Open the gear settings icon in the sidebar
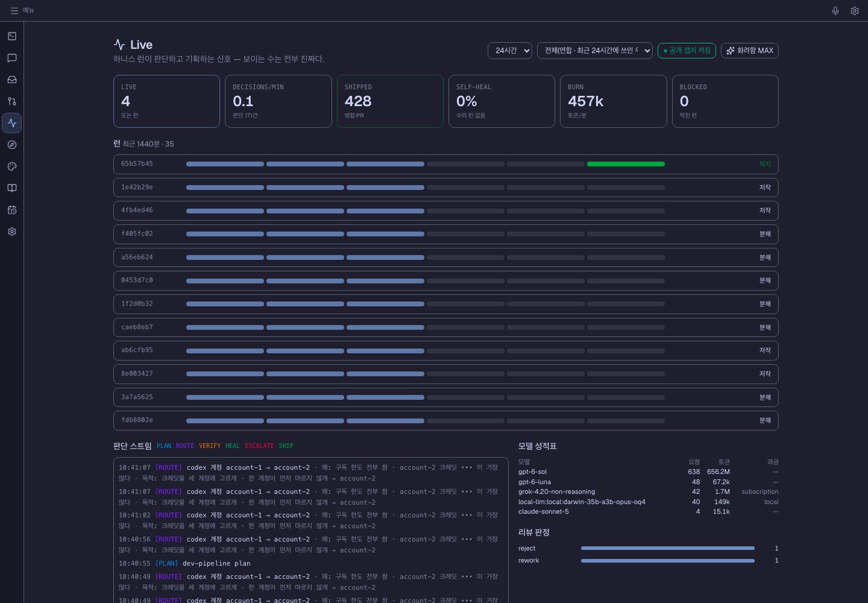868x603 pixels. click(x=12, y=232)
